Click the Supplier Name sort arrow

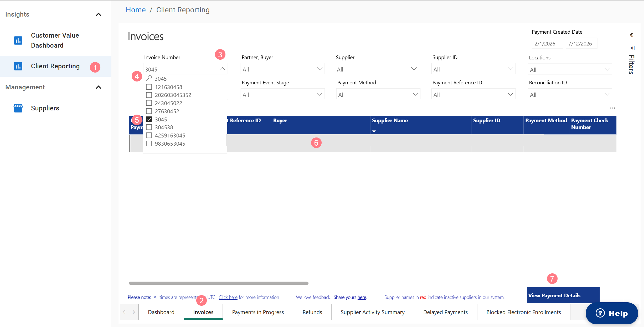click(x=374, y=131)
